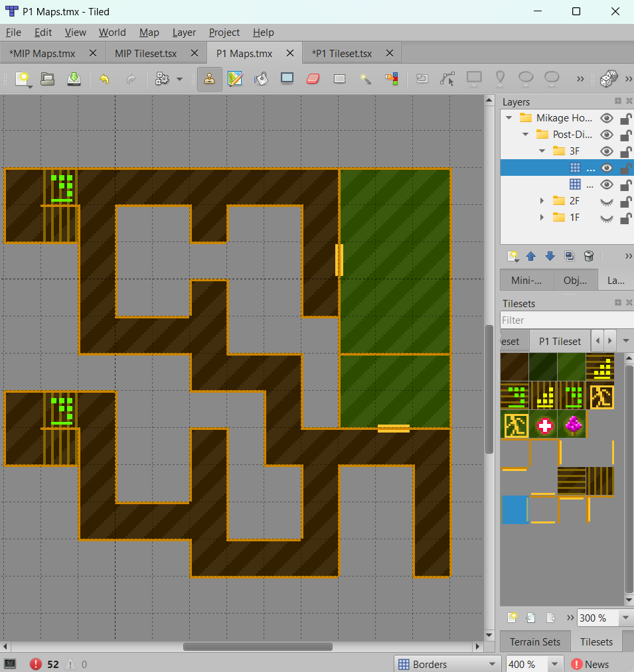Viewport: 634px width, 672px height.
Task: Click the News button in status bar
Action: coord(590,664)
